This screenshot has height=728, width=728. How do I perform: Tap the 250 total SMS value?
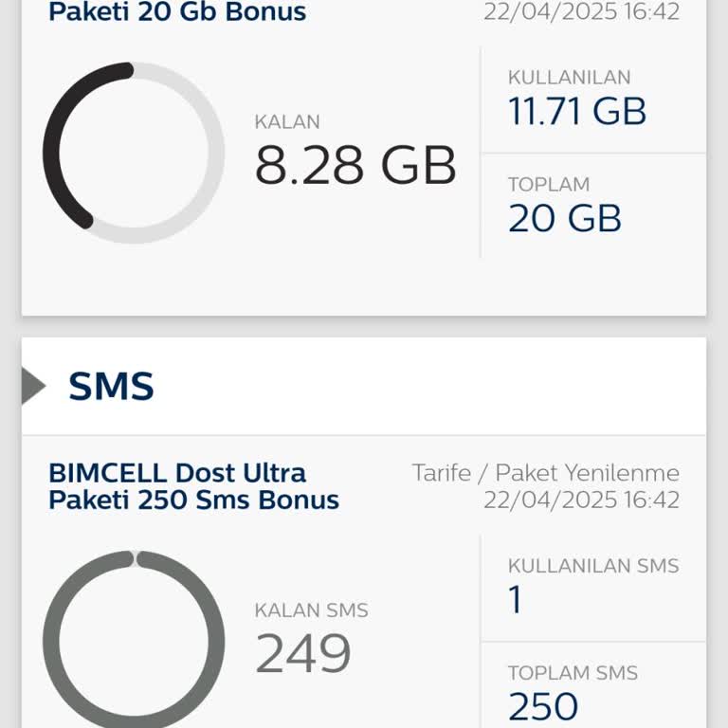tap(543, 706)
